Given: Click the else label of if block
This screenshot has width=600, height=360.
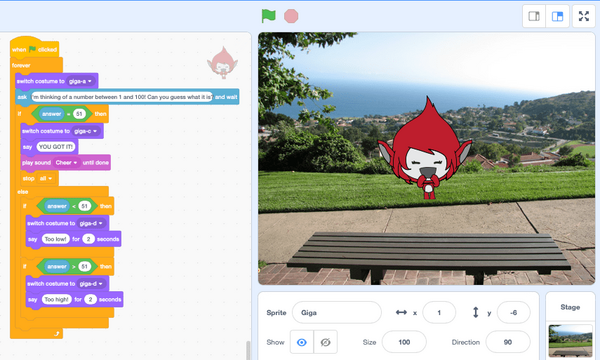Looking at the screenshot, I should (23, 192).
